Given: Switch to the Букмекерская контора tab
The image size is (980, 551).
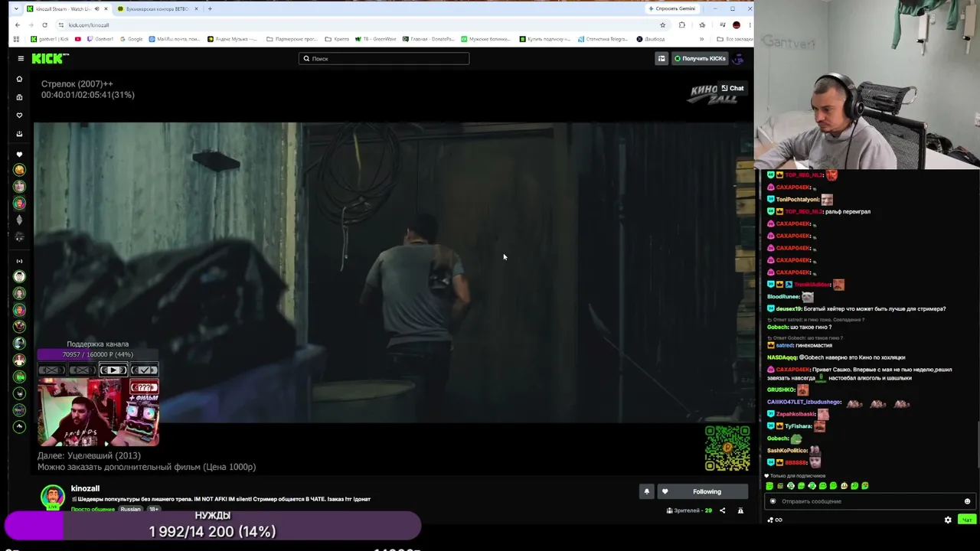Looking at the screenshot, I should pyautogui.click(x=157, y=8).
